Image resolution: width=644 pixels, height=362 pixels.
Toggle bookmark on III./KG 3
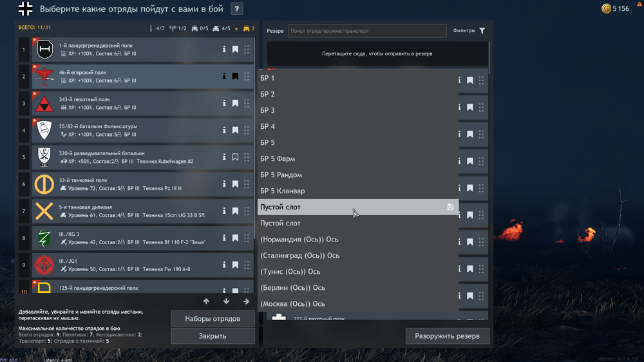[235, 238]
